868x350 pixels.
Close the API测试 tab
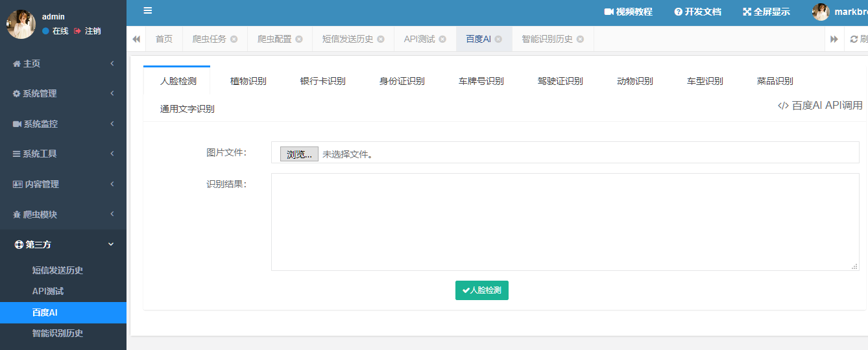tap(442, 39)
